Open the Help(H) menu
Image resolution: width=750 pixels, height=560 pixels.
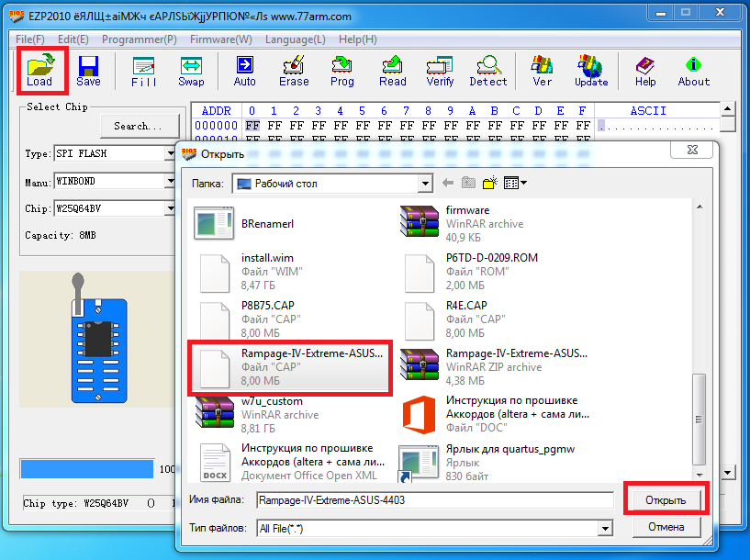[x=358, y=39]
